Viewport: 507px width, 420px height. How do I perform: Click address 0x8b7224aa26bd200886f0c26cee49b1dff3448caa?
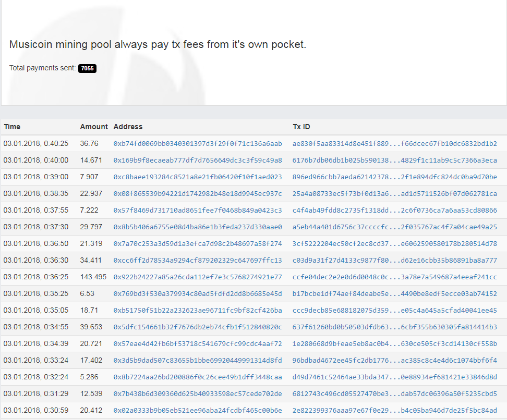tap(197, 377)
